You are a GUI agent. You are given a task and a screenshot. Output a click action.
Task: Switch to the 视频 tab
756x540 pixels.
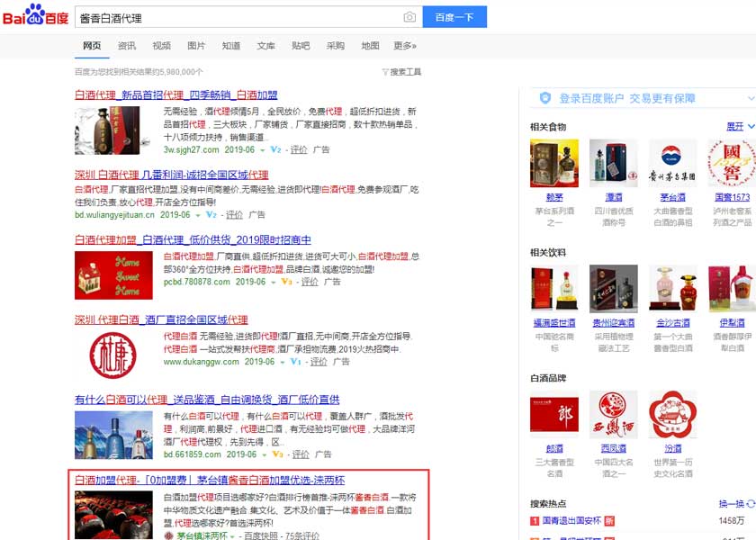coord(161,46)
